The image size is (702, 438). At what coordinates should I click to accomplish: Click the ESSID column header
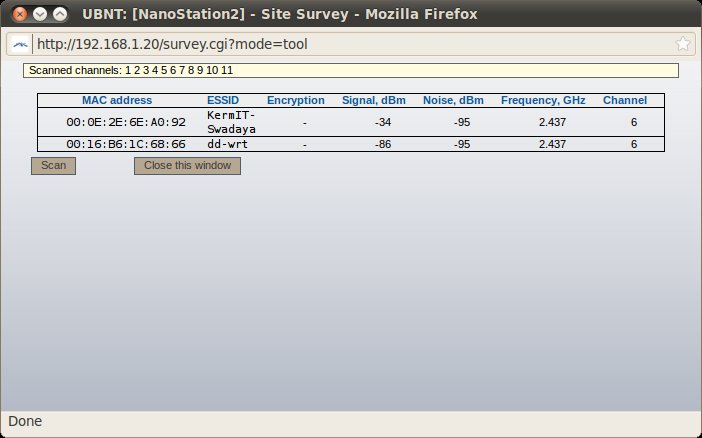[224, 100]
